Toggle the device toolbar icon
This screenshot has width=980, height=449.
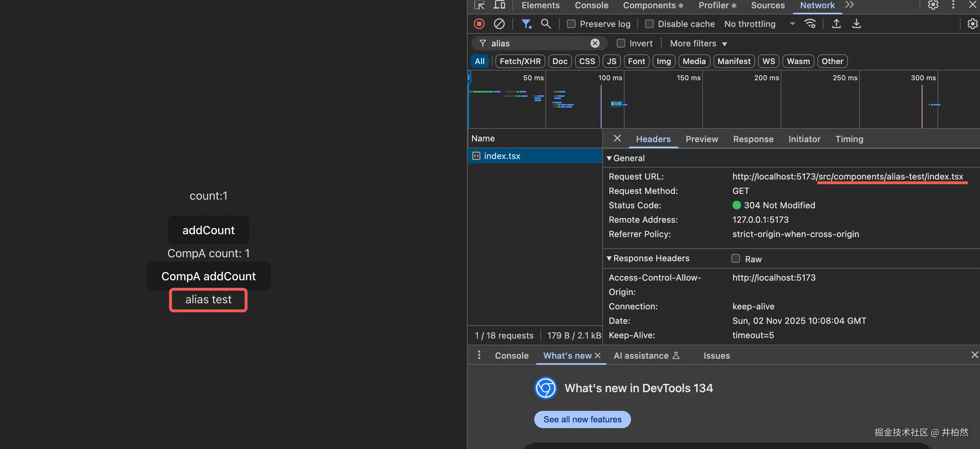[499, 5]
